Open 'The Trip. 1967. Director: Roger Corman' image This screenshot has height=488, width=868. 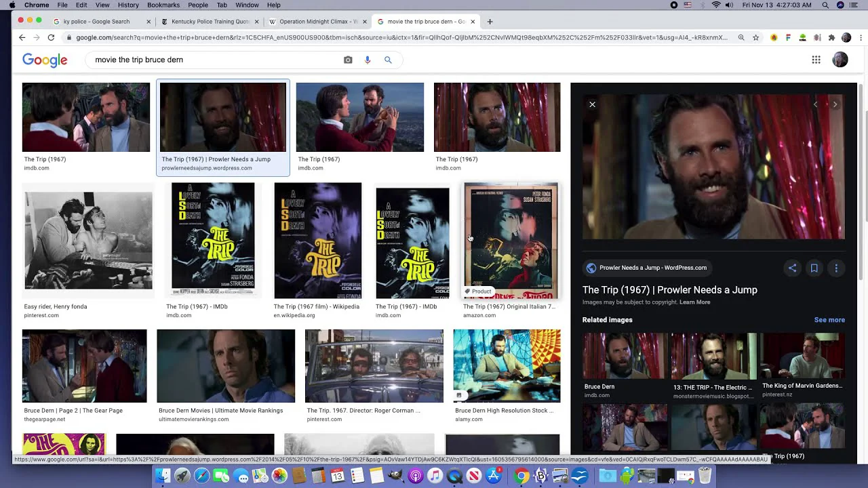(374, 366)
